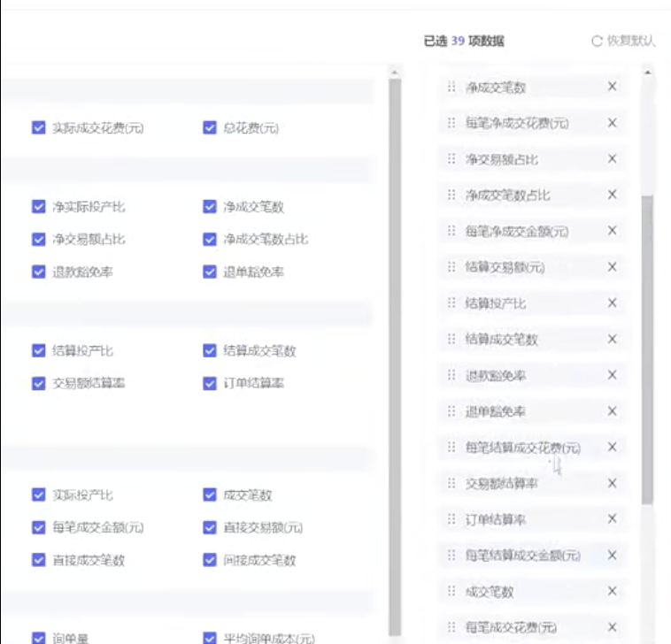Screen dimensions: 671x644
Task: Remove 成交笔数 from the selected list
Action: (x=613, y=591)
